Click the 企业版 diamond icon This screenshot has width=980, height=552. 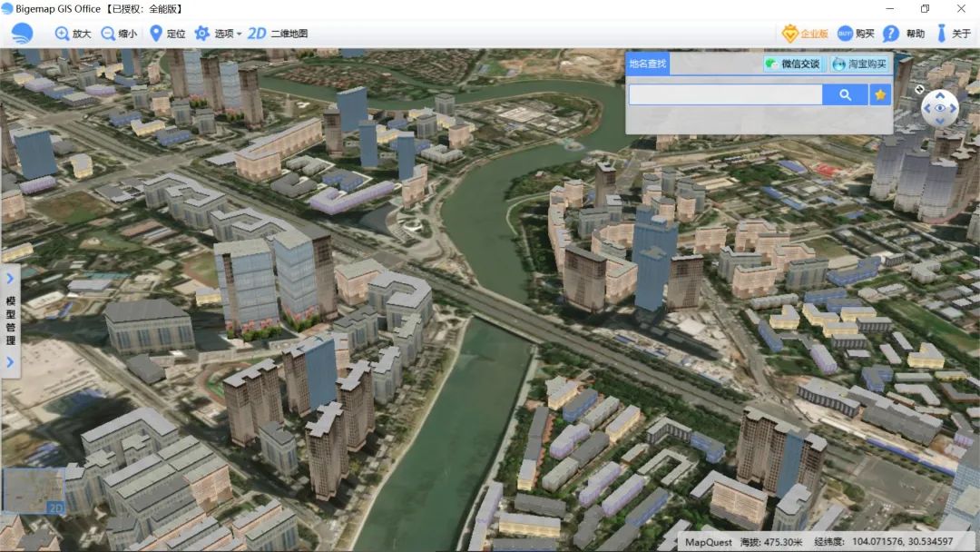789,34
